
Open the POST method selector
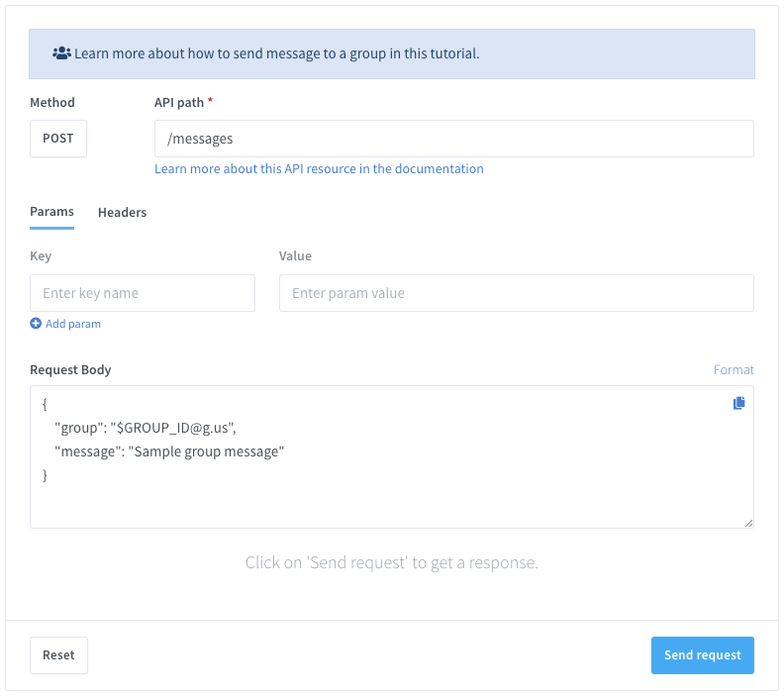click(x=58, y=139)
